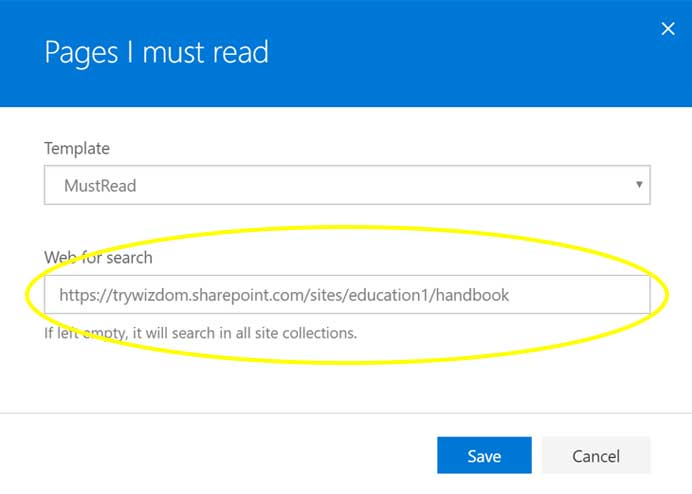Cancel the dialog changes
Viewport: 692px width, 494px height.
click(x=596, y=455)
